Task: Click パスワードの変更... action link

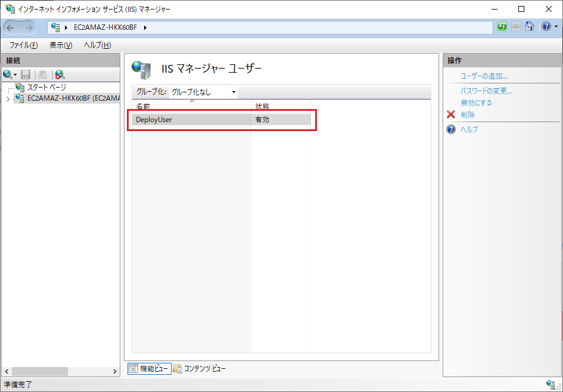Action: (486, 91)
